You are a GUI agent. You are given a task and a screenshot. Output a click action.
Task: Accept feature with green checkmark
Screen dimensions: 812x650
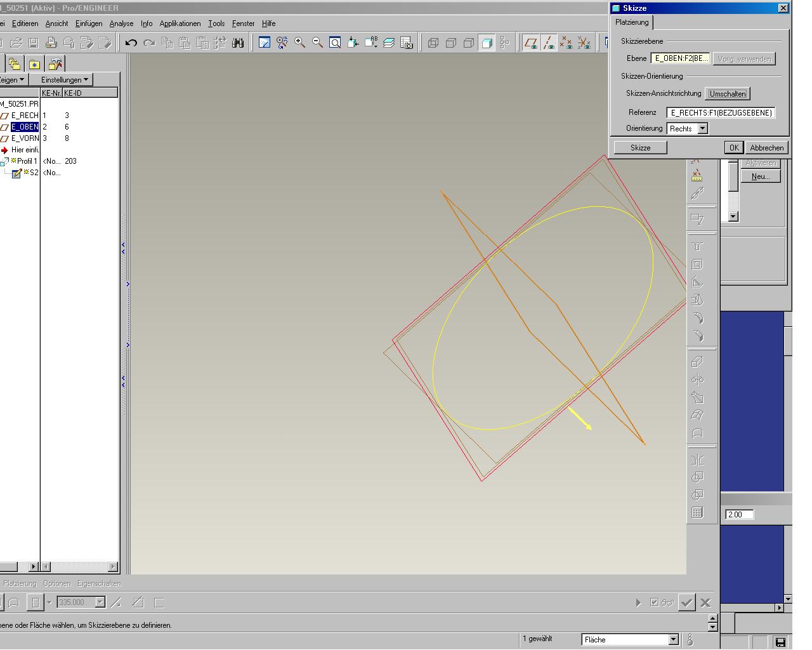click(x=686, y=602)
